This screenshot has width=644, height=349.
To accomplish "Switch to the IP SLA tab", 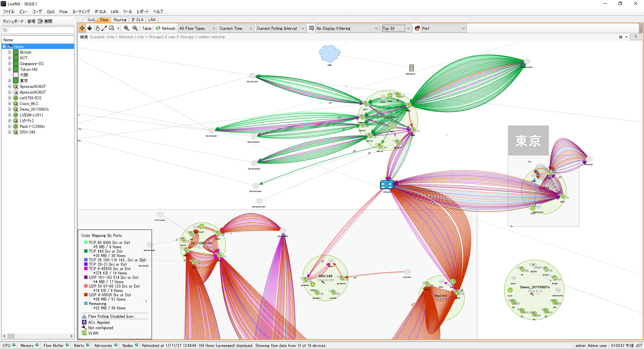I will (138, 20).
